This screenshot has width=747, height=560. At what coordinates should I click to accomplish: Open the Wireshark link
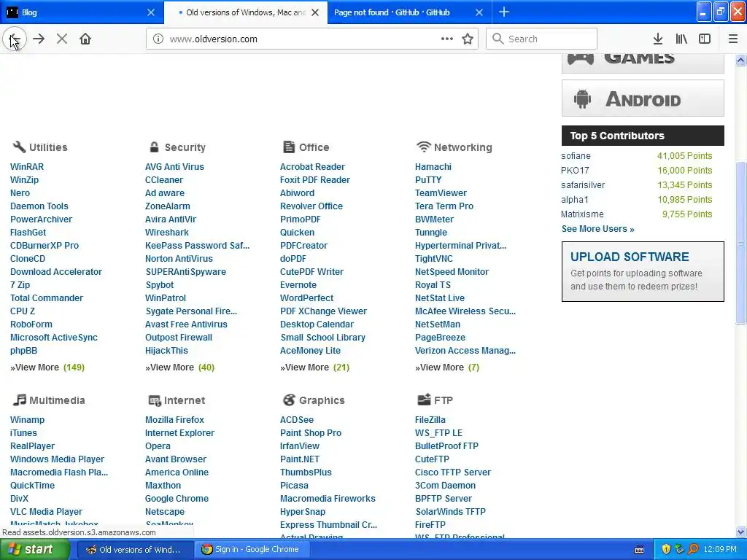(167, 233)
